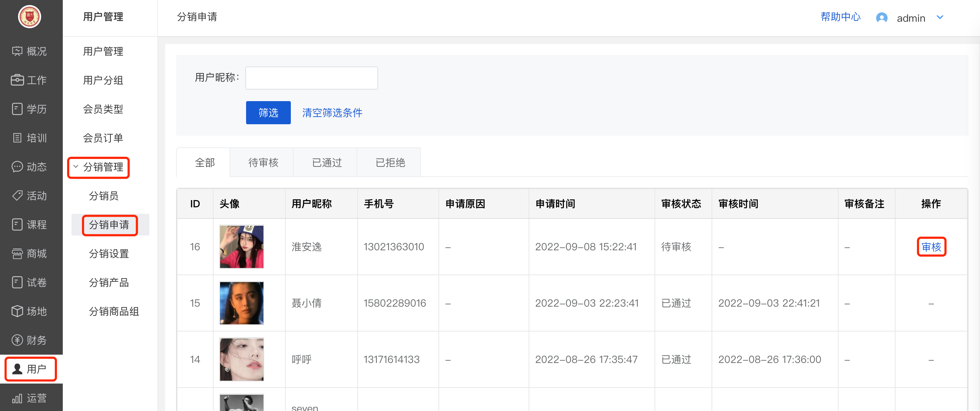
Task: Open the 运营 bar chart sidebar icon
Action: (x=17, y=398)
